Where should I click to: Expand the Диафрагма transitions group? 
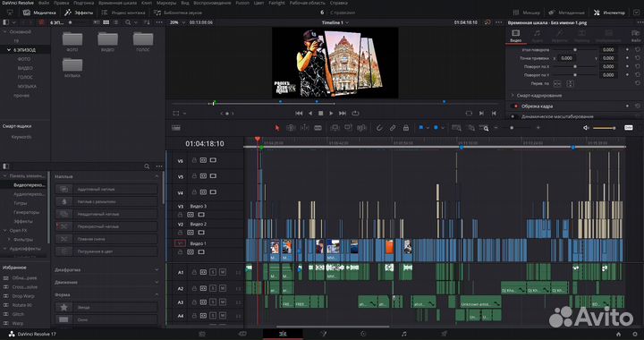point(157,270)
